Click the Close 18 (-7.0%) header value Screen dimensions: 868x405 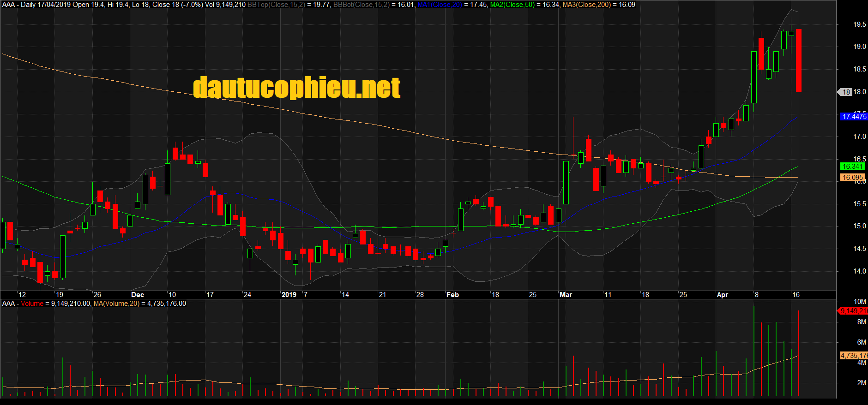[x=178, y=5]
